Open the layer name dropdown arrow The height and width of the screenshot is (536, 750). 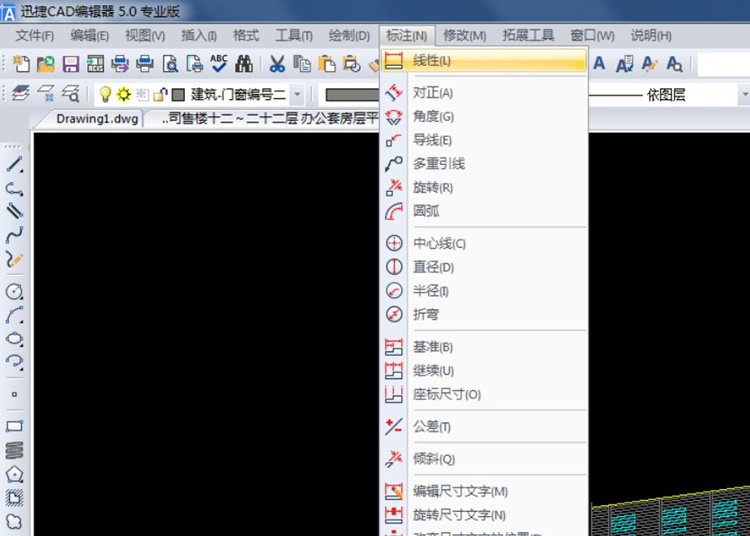pyautogui.click(x=297, y=94)
